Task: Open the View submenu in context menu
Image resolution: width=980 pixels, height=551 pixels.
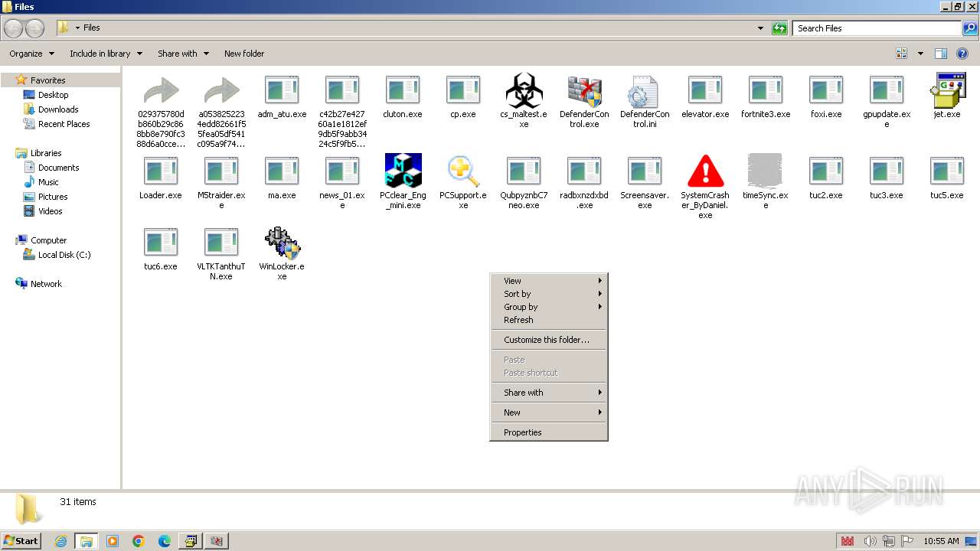Action: click(x=549, y=281)
